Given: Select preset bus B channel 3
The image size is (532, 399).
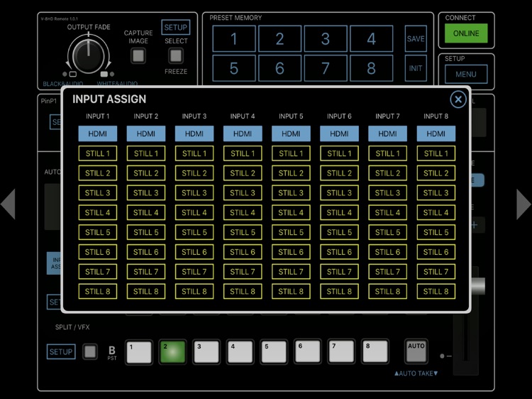Looking at the screenshot, I should (206, 352).
